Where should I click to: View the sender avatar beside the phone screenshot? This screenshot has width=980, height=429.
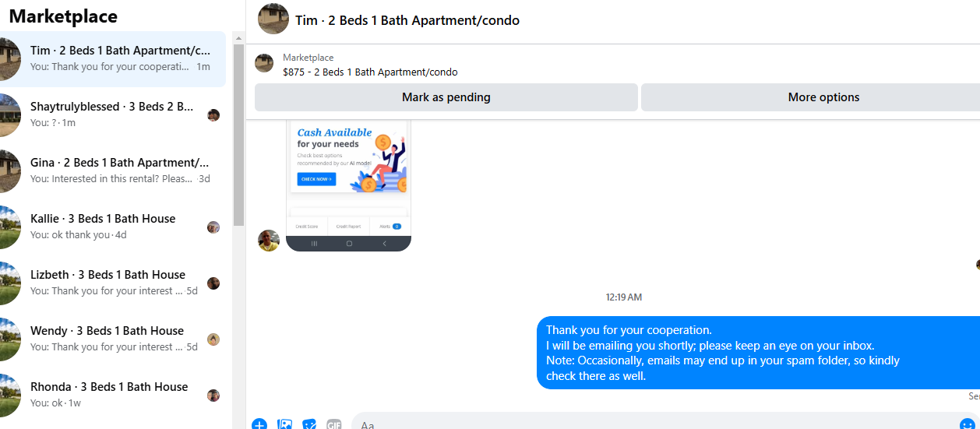[269, 241]
